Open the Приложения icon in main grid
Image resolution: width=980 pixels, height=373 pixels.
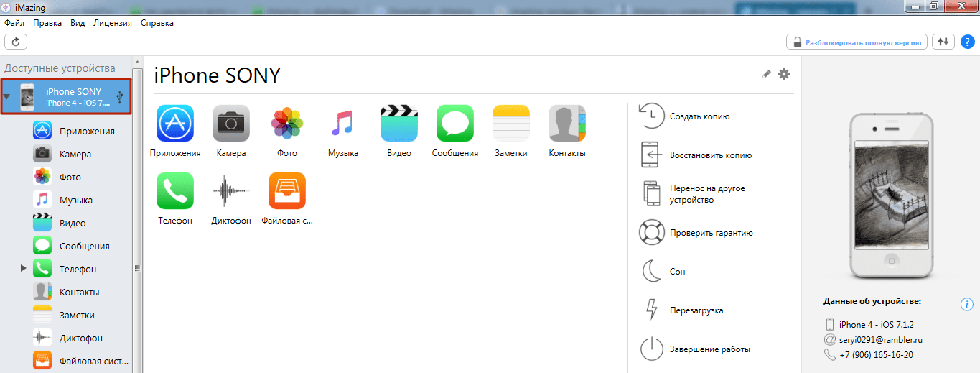click(x=175, y=124)
